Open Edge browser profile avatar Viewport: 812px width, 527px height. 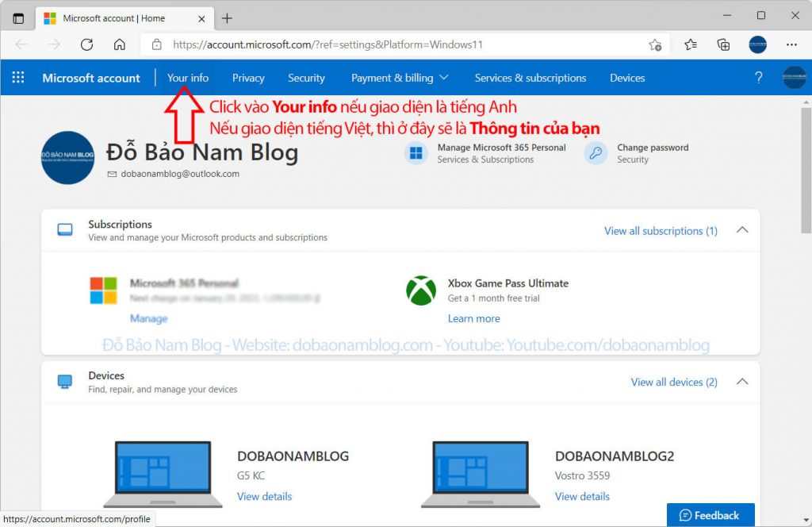[757, 44]
